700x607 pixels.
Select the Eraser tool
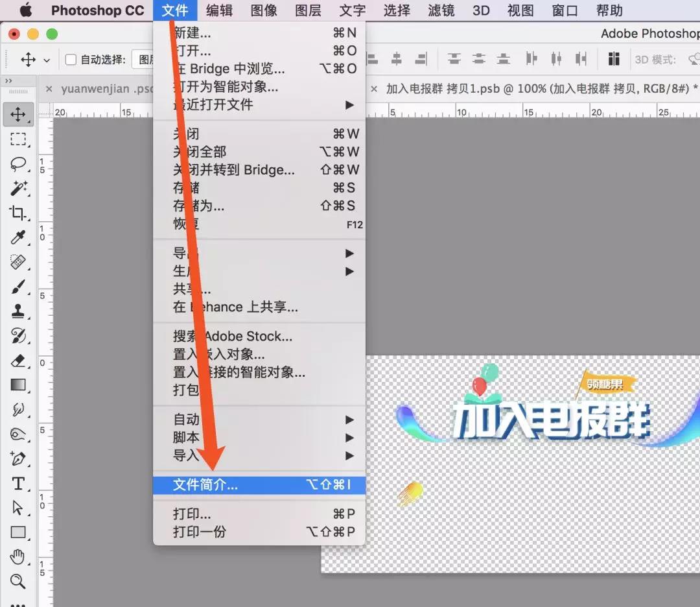18,361
